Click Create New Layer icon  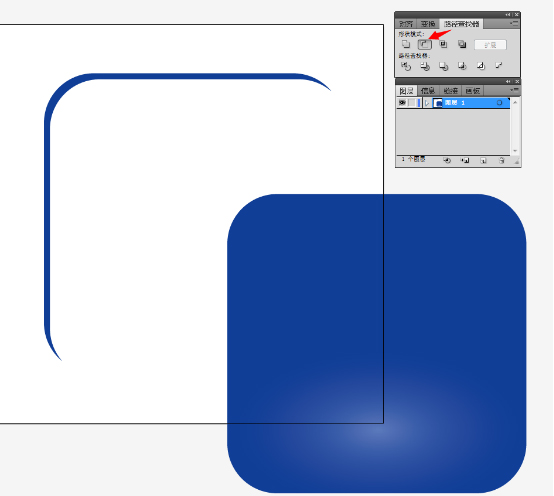point(483,161)
